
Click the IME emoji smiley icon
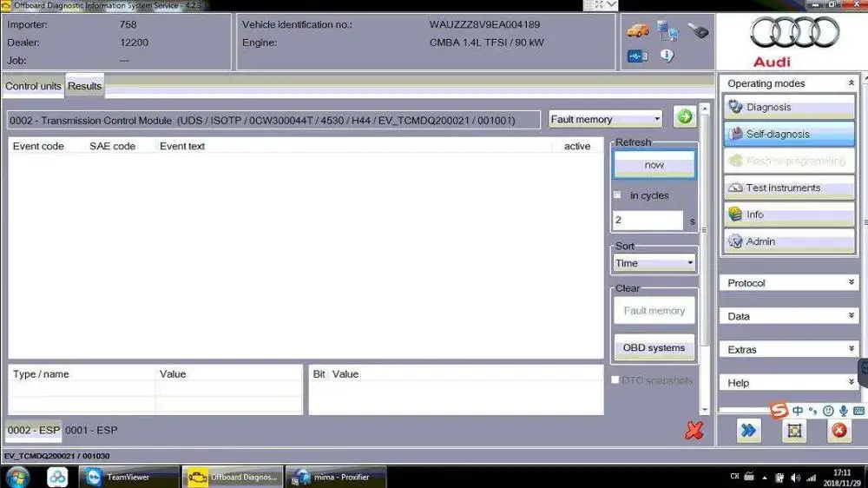pos(828,411)
